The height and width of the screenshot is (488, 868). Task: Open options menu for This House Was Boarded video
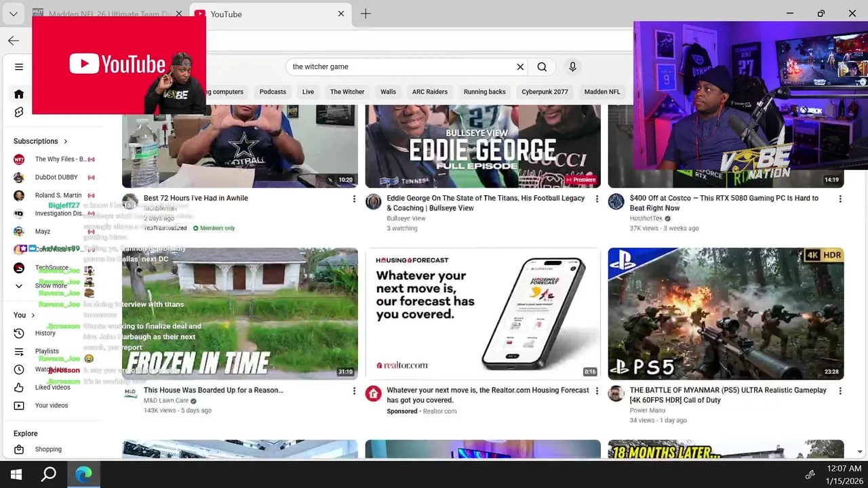pos(354,390)
